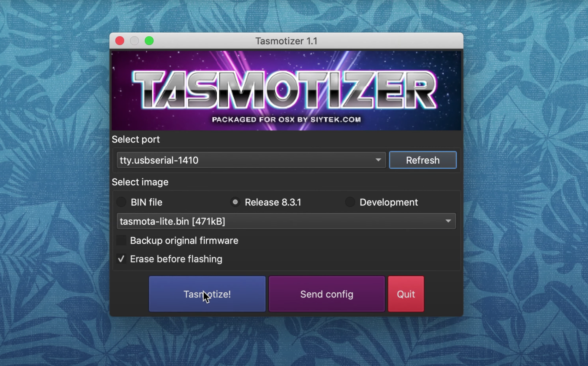Click the Send config button

[326, 294]
